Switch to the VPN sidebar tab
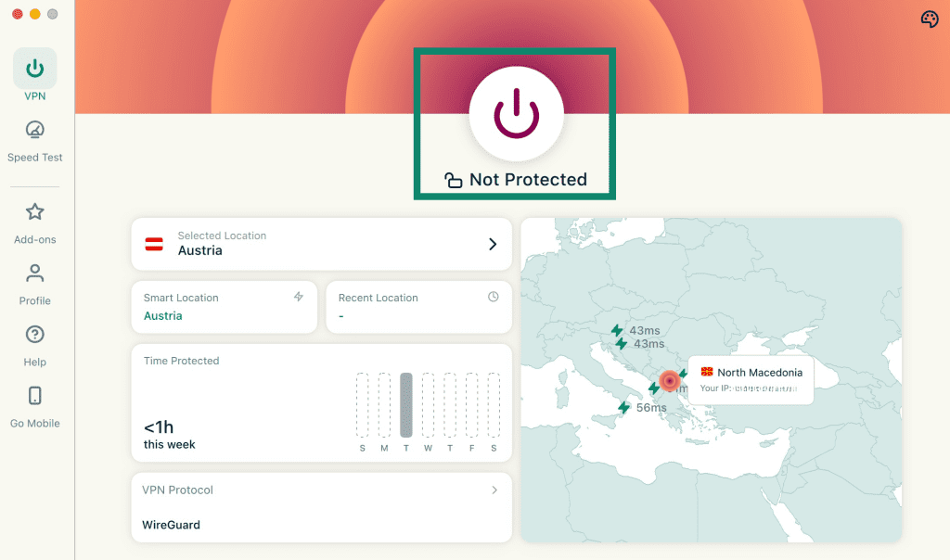 point(34,74)
